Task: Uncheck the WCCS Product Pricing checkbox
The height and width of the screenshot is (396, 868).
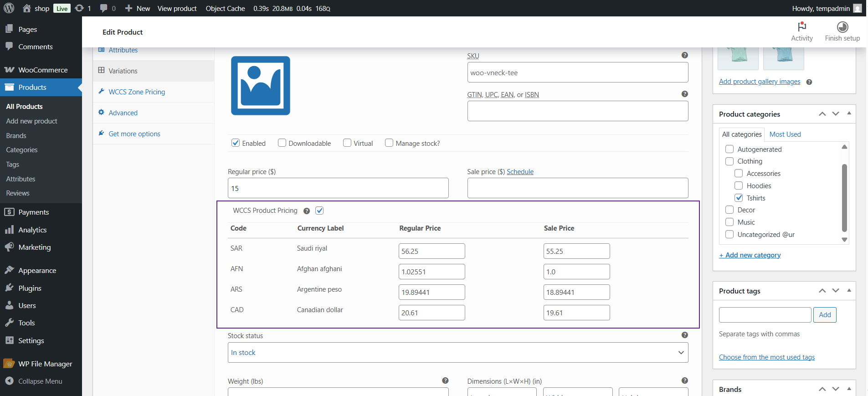Action: click(x=319, y=211)
